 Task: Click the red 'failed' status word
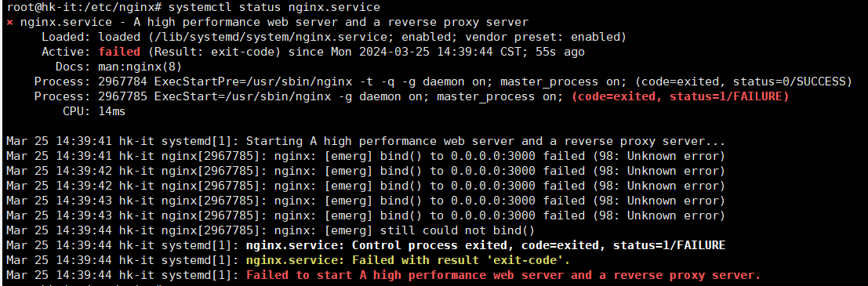pos(120,52)
